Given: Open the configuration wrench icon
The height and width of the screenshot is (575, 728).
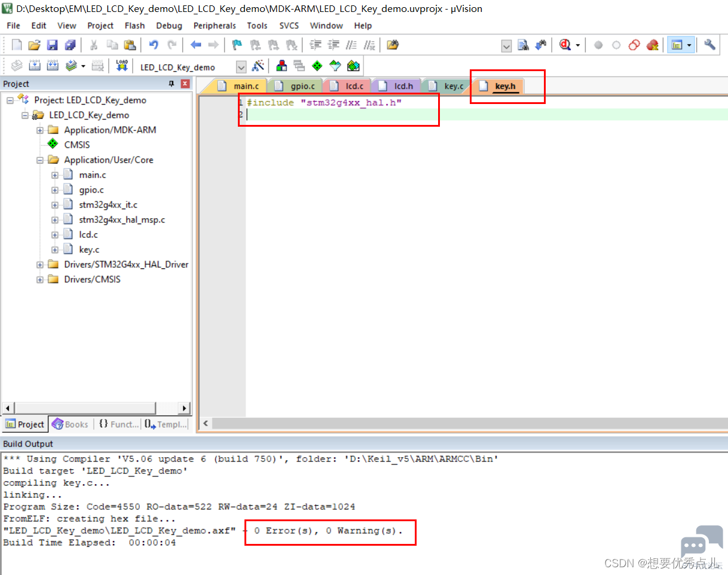Looking at the screenshot, I should pos(709,45).
